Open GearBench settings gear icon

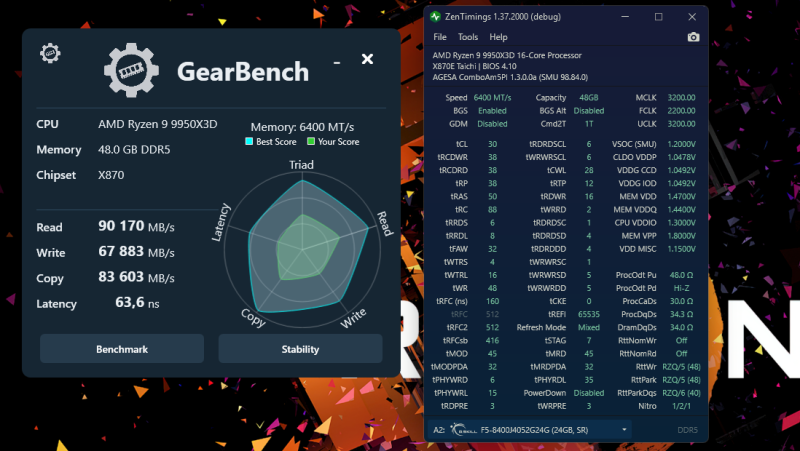pos(50,53)
